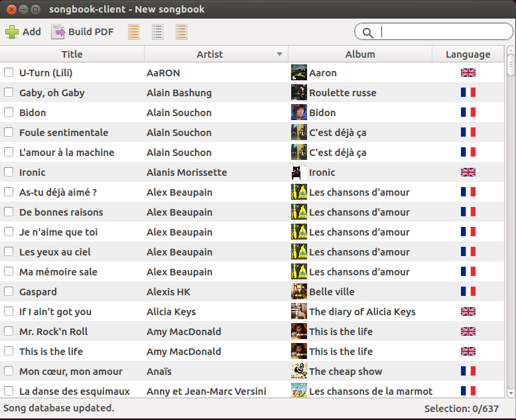Sort by the Title column header
The width and height of the screenshot is (516, 420).
click(x=72, y=54)
